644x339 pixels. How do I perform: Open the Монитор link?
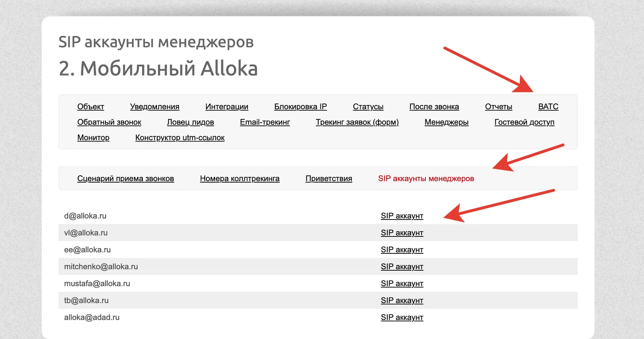(93, 138)
